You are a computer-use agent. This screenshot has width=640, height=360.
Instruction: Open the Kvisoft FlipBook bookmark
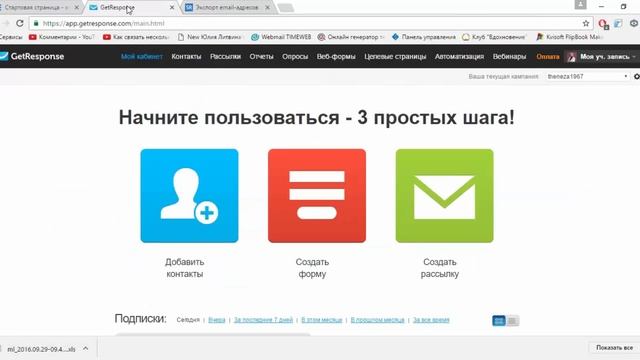569,37
